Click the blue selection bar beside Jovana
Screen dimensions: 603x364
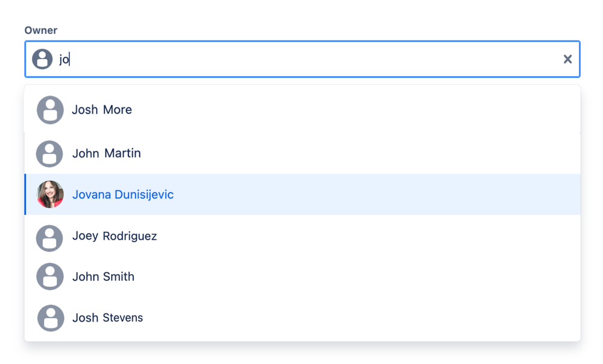[x=25, y=194]
